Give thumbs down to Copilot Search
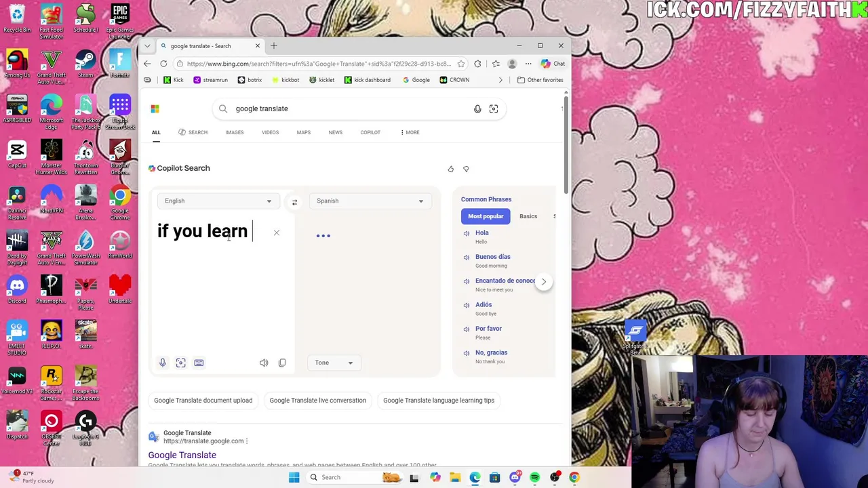Image resolution: width=868 pixels, height=488 pixels. click(x=466, y=169)
